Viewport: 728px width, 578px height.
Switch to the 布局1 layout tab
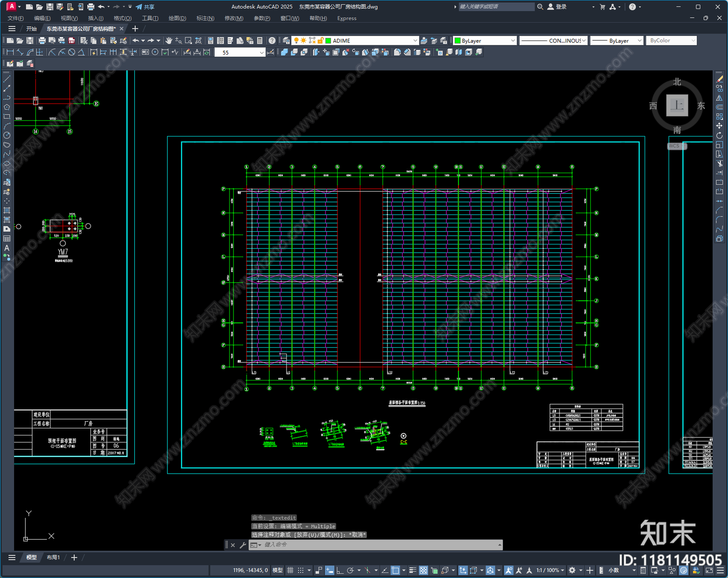pos(53,557)
